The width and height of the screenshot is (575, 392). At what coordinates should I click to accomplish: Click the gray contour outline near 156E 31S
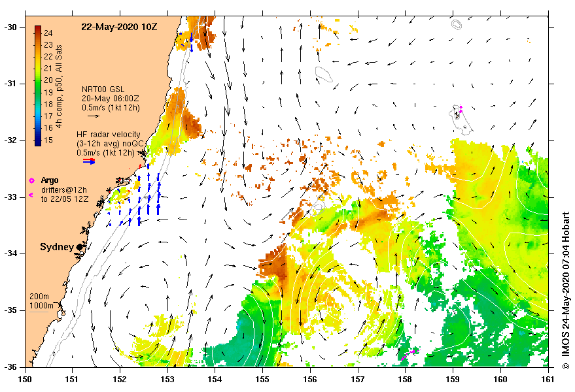324,74
